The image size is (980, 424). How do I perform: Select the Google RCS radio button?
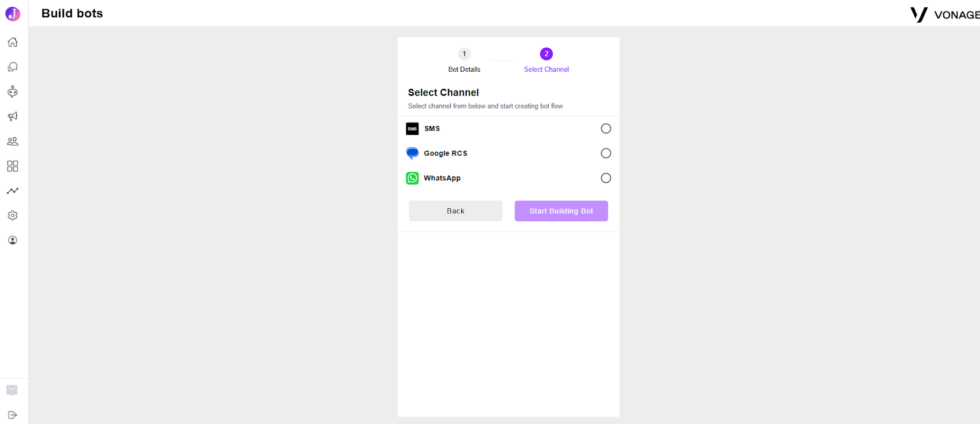click(606, 153)
